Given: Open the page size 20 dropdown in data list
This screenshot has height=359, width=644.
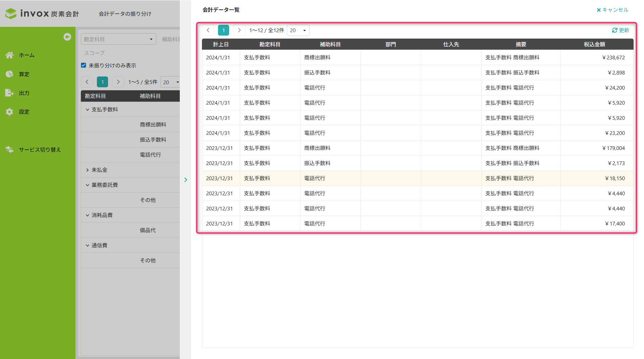Looking at the screenshot, I should click(x=298, y=31).
